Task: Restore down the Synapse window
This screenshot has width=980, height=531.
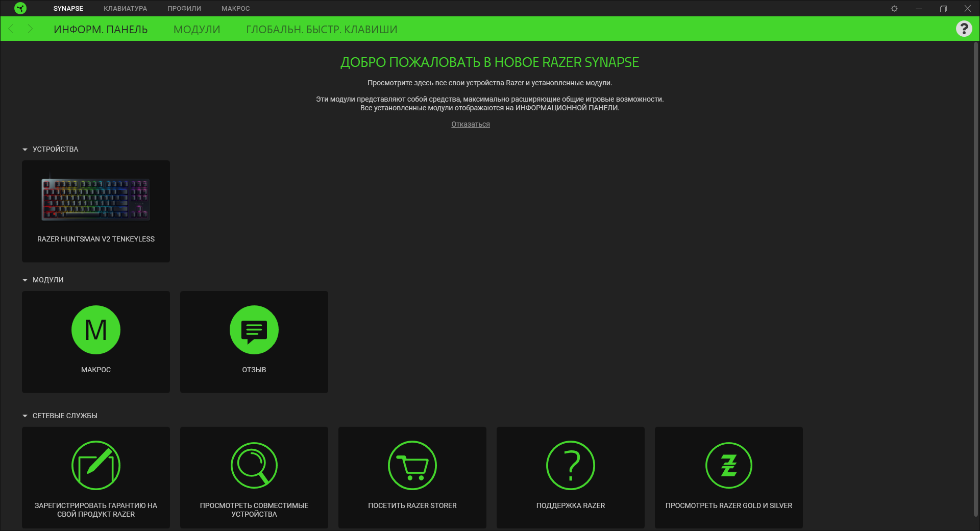Action: [943, 9]
